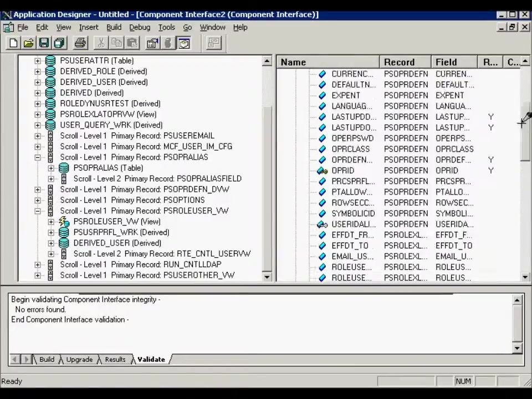The image size is (532, 399).
Task: Click the R... column header
Action: [x=490, y=62]
